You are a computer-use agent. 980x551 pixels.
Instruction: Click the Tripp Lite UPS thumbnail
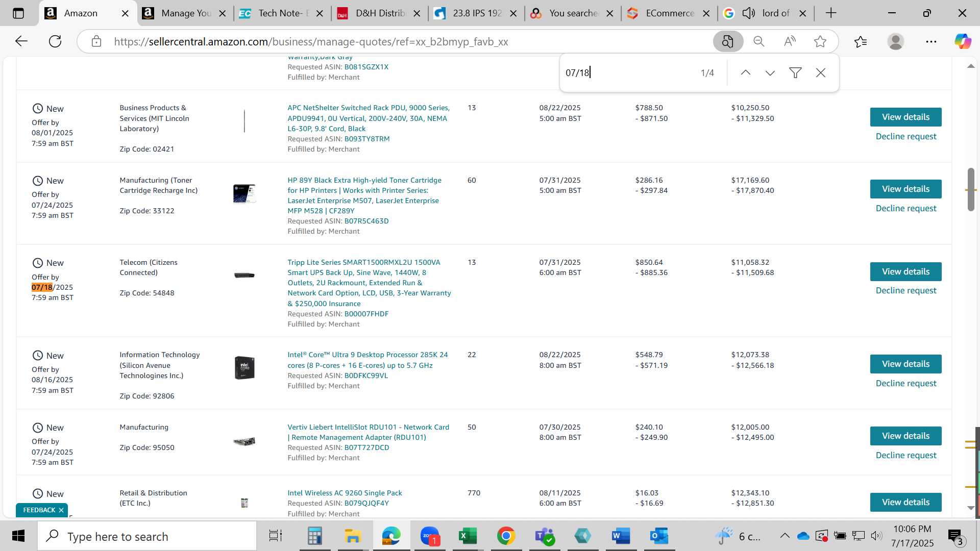(244, 275)
